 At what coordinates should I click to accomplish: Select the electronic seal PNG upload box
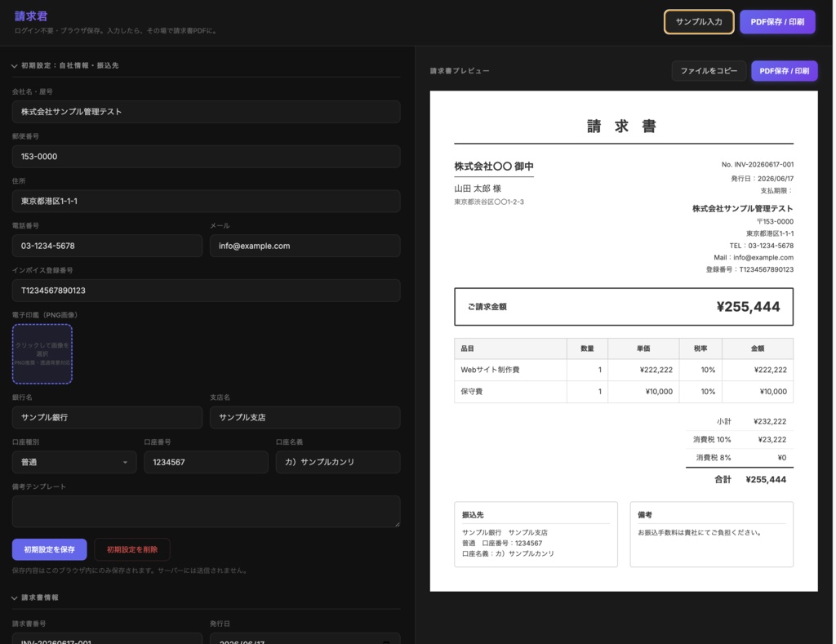42,354
